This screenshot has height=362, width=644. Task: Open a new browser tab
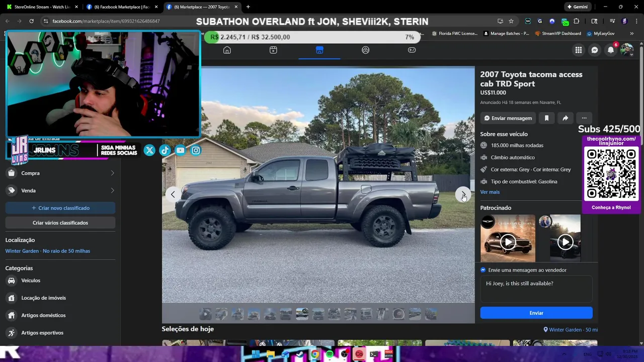point(248,7)
